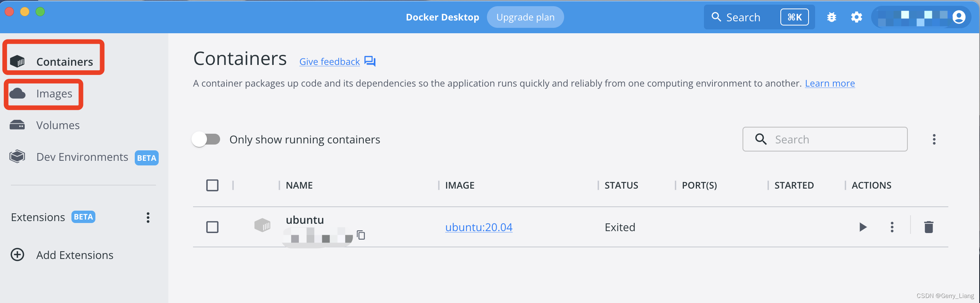
Task: Click the Volumes drive icon in the sidebar
Action: (x=17, y=125)
